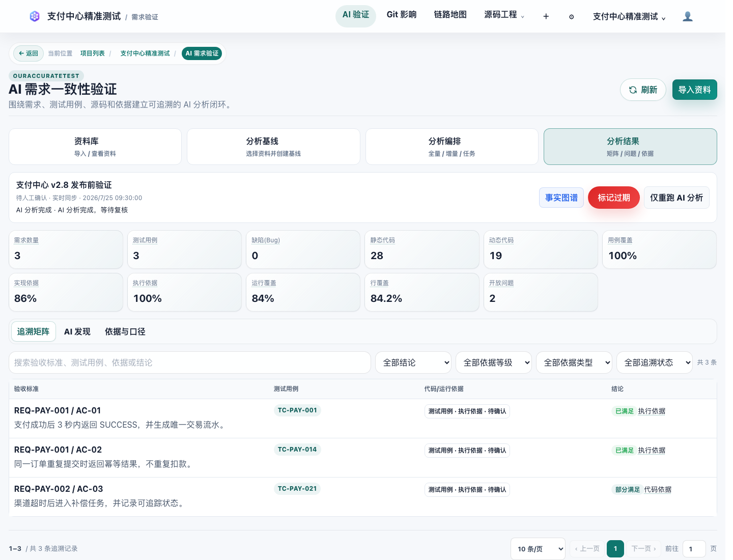Click the 用例覆盖 100% metric card
The width and height of the screenshot is (733, 560).
[660, 249]
